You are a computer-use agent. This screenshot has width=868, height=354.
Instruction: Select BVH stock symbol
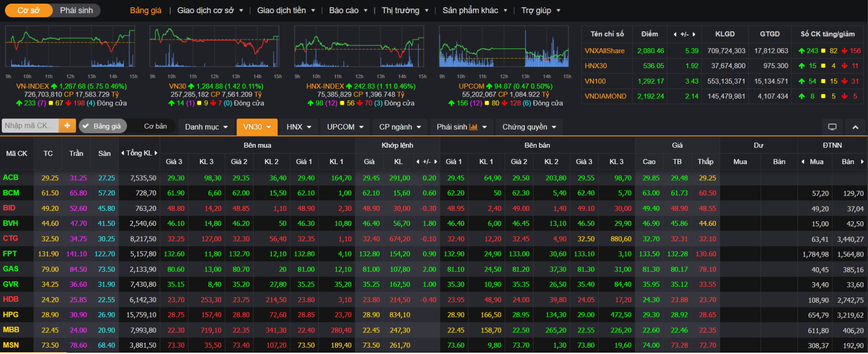pyautogui.click(x=11, y=224)
